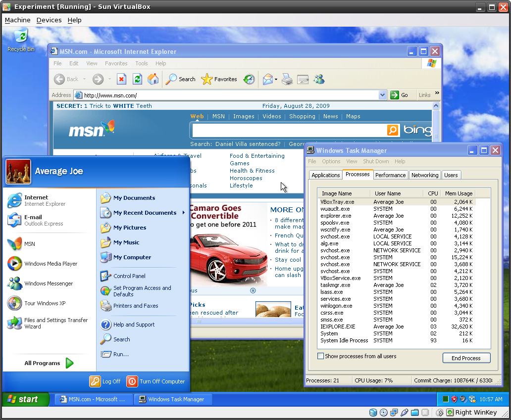Screen dimensions: 511x420
Task: Open Help and Support in Start menu
Action: [x=127, y=325]
